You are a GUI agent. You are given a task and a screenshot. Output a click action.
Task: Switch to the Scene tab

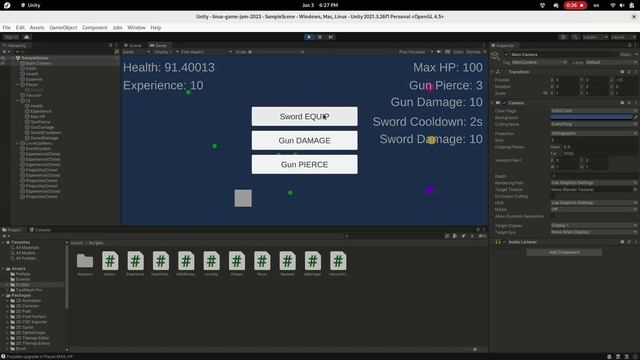133,45
